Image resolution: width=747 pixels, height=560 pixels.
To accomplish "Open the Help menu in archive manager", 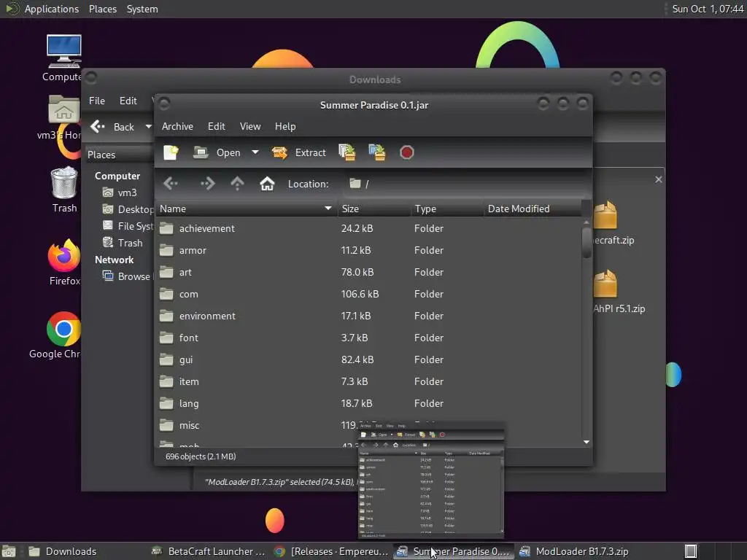I will (285, 126).
